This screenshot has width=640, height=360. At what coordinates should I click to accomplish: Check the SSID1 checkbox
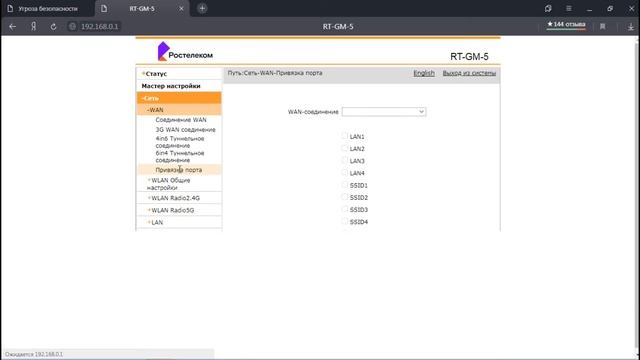click(x=344, y=185)
